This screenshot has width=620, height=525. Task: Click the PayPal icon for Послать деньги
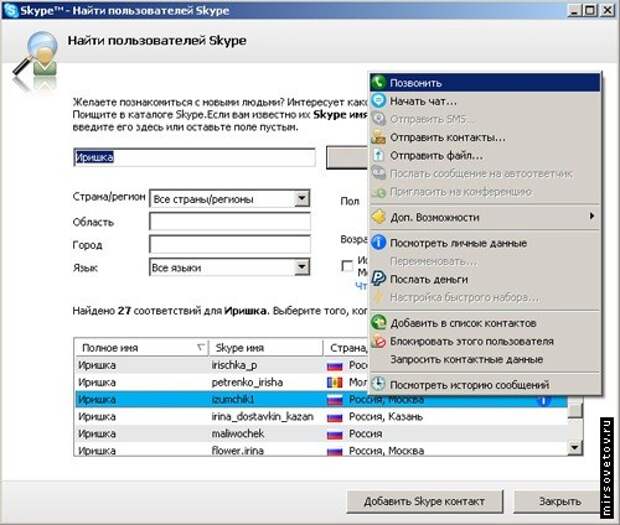[x=379, y=279]
